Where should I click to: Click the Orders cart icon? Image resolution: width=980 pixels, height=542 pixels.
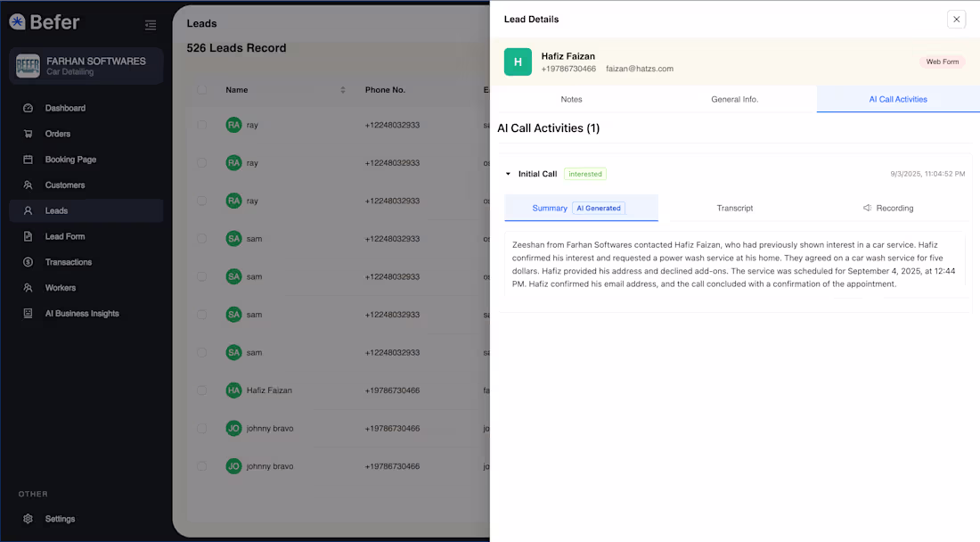point(29,134)
